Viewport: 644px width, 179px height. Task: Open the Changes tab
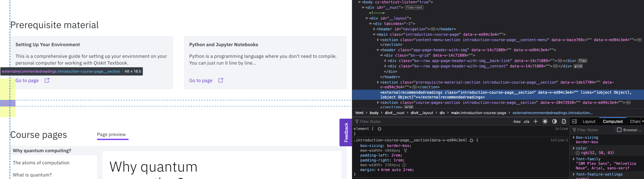click(635, 121)
